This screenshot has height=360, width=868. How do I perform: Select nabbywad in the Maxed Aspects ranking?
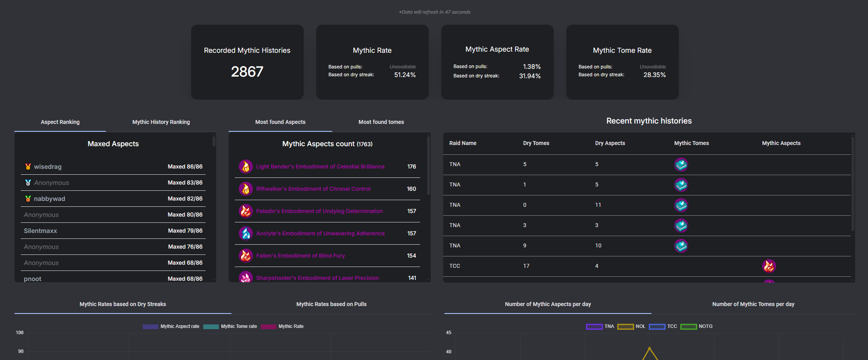click(50, 199)
